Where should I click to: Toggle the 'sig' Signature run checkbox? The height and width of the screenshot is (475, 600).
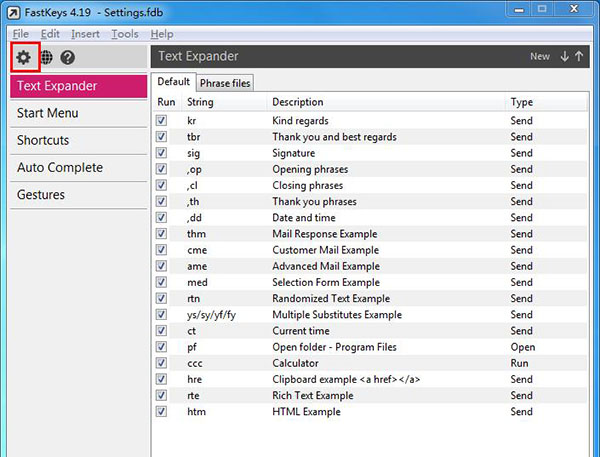[x=162, y=153]
